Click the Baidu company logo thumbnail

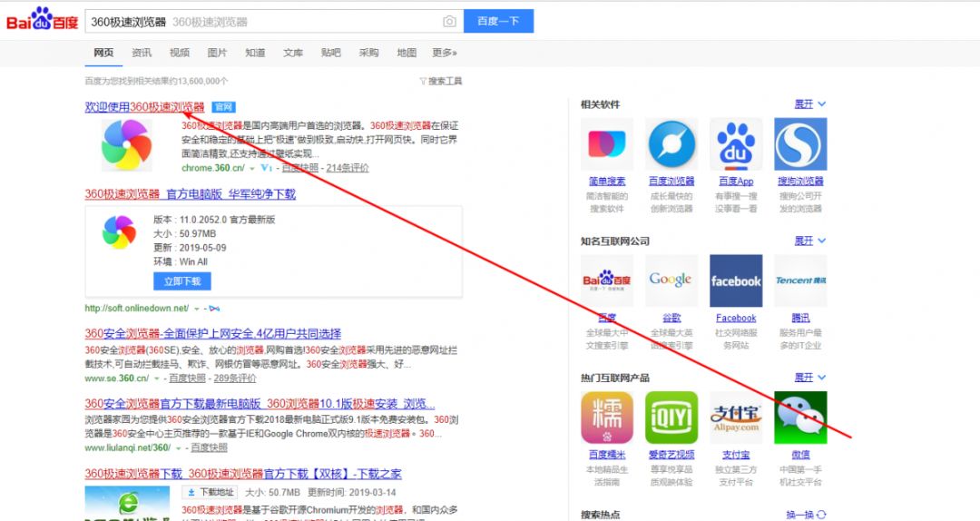tap(607, 280)
